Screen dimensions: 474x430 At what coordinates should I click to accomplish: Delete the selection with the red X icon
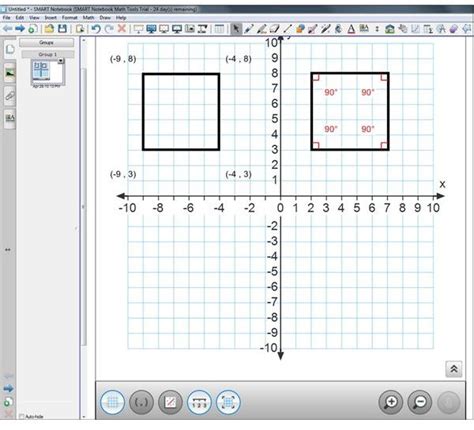click(x=122, y=29)
